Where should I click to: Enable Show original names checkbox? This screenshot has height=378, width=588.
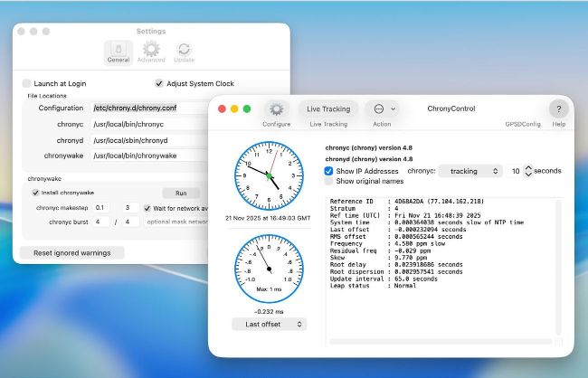[329, 181]
